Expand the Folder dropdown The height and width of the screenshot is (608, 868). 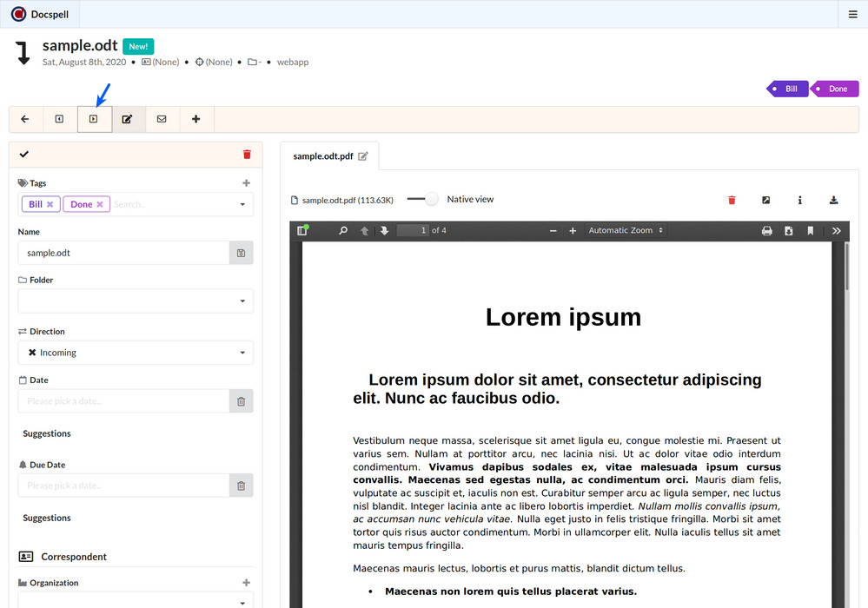[x=136, y=301]
